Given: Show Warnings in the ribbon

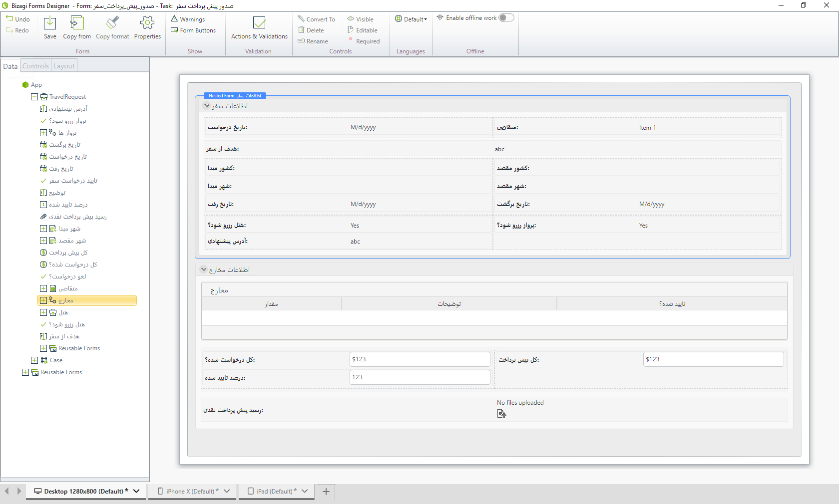Looking at the screenshot, I should click(x=188, y=19).
